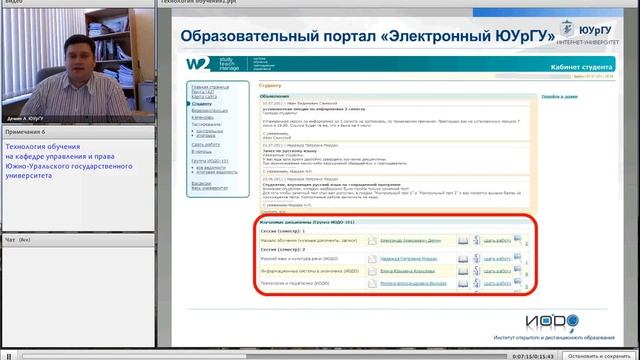Open teacher link in Информационные системы row
The image size is (640, 360).
407,271
